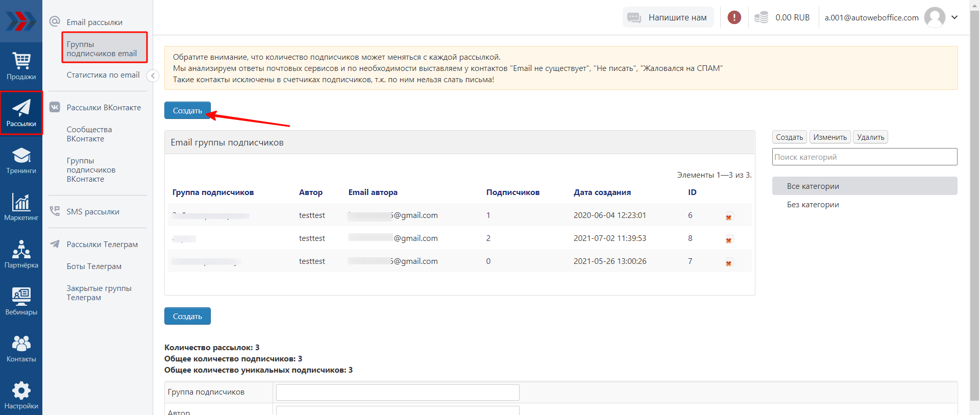Delete the subscriber group with ID 8
This screenshot has width=980, height=415.
coord(729,240)
